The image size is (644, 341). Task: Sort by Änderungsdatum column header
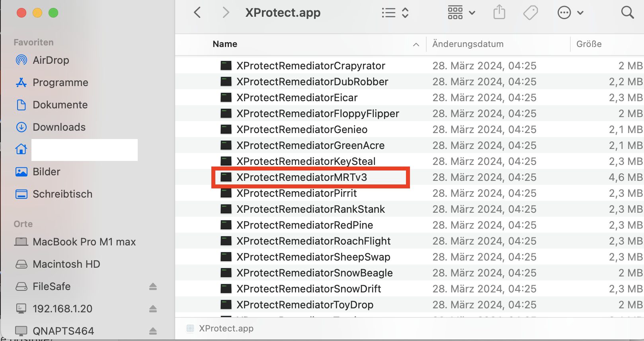pos(468,44)
